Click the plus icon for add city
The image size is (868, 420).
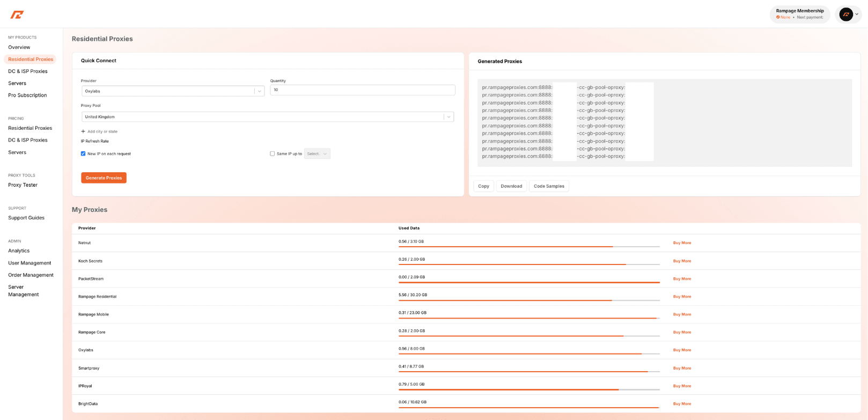pos(83,131)
